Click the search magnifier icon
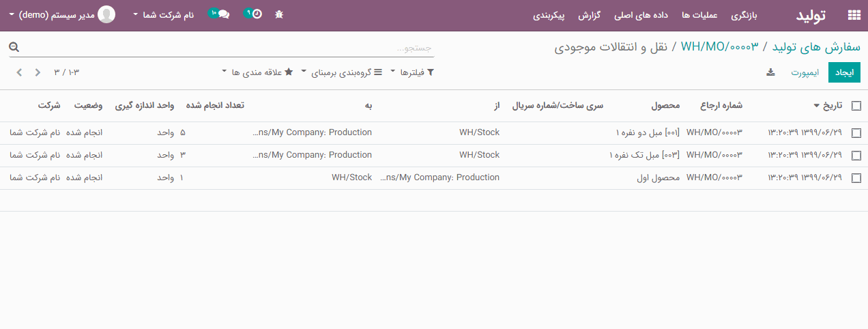 tap(14, 47)
